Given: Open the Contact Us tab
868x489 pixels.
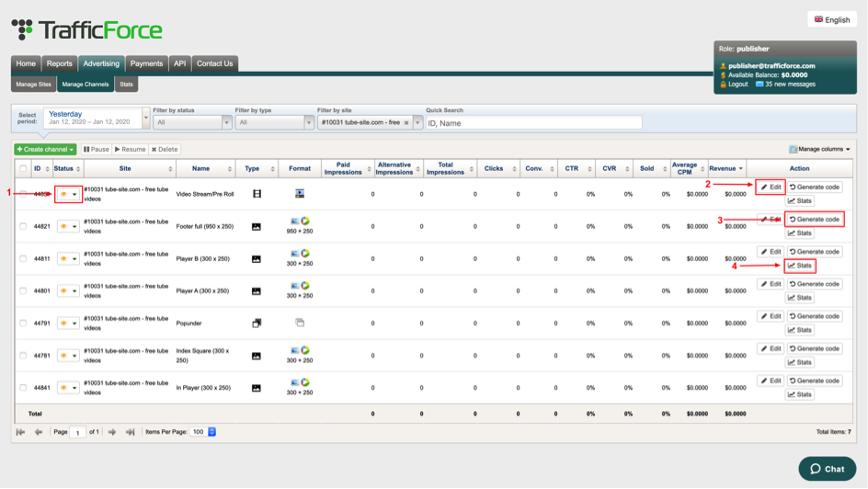Looking at the screenshot, I should coord(215,63).
